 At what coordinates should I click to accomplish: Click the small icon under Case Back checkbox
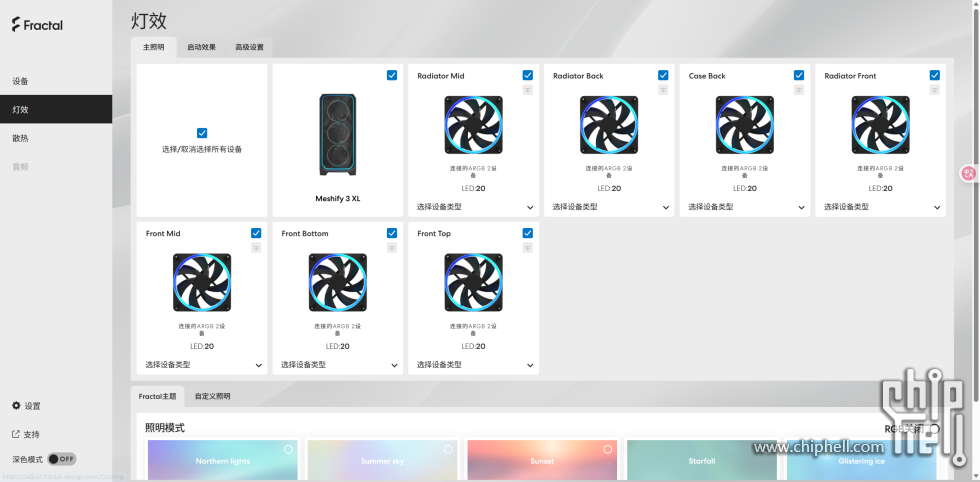pyautogui.click(x=799, y=90)
